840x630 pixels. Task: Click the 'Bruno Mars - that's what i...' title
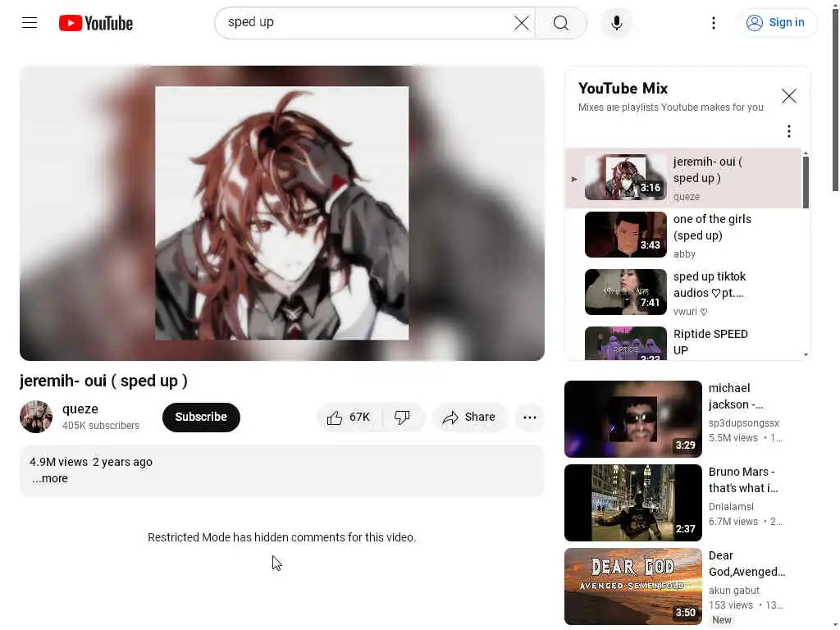743,479
